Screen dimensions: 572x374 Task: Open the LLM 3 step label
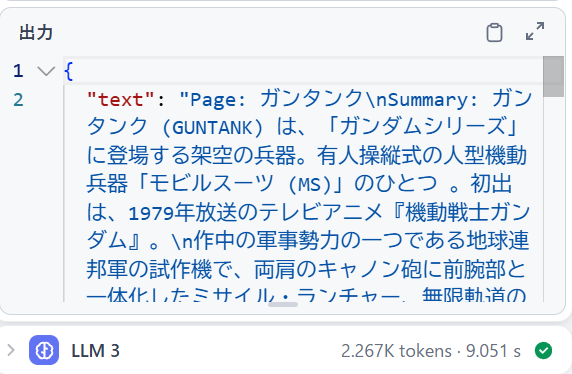coord(96,351)
